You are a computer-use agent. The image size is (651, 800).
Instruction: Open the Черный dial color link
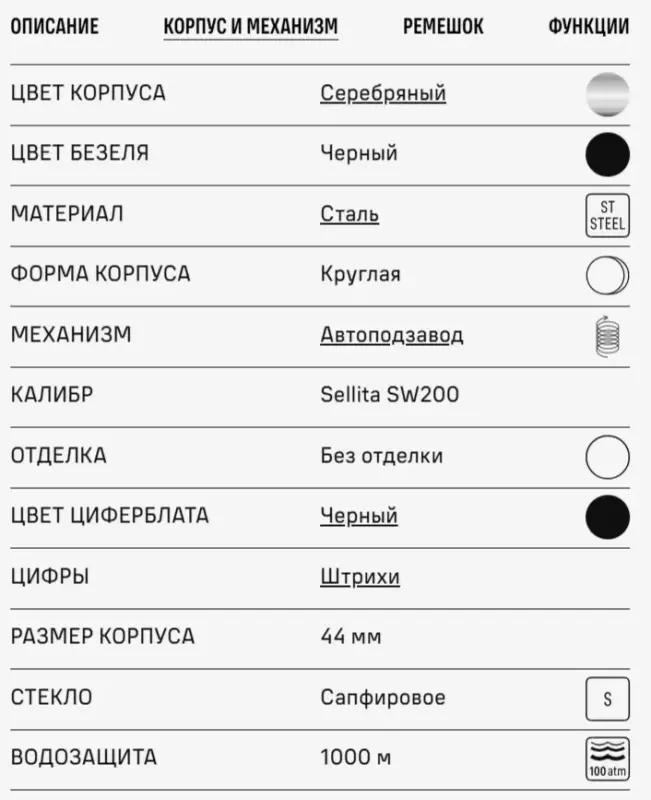click(359, 516)
